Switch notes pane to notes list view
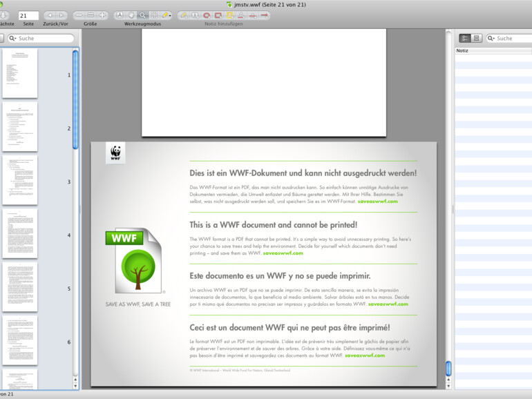This screenshot has height=399, width=532. (x=465, y=38)
